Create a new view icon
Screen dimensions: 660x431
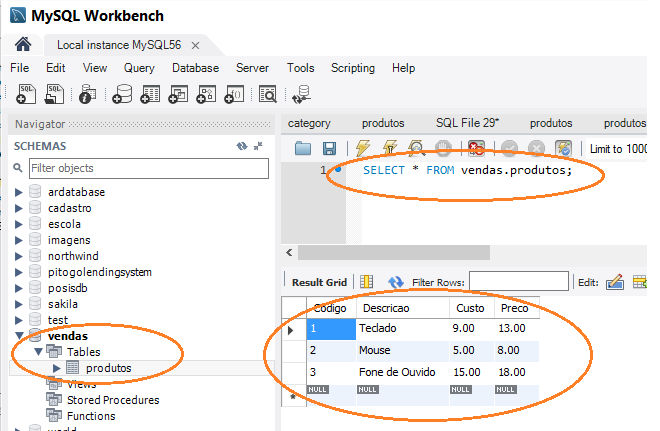(178, 93)
